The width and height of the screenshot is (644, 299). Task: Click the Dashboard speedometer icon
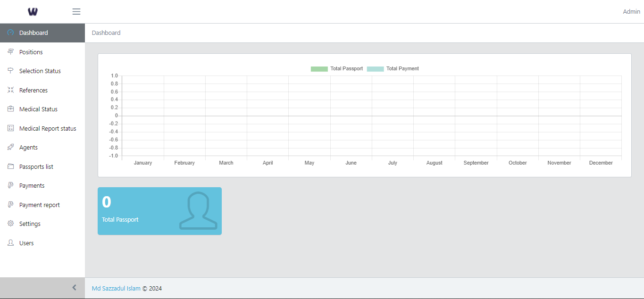(11, 33)
